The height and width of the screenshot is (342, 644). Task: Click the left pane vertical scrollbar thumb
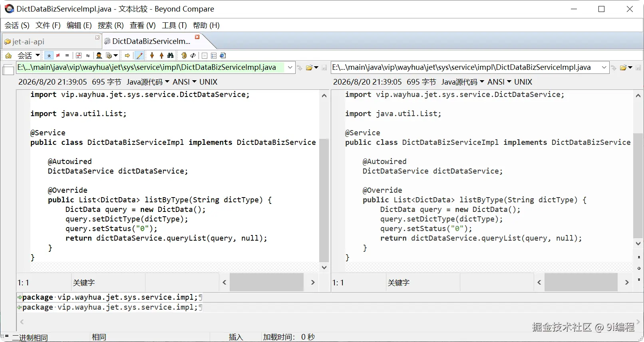tap(324, 200)
